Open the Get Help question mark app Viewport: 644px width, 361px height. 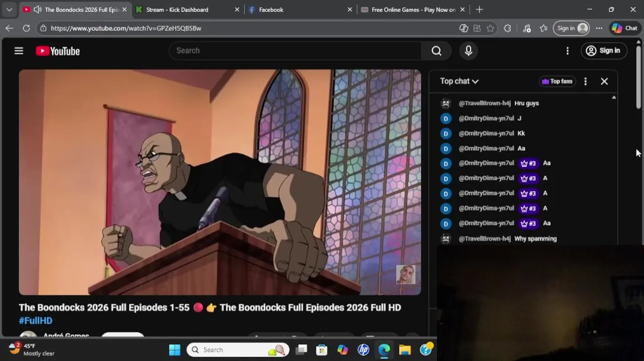426,350
